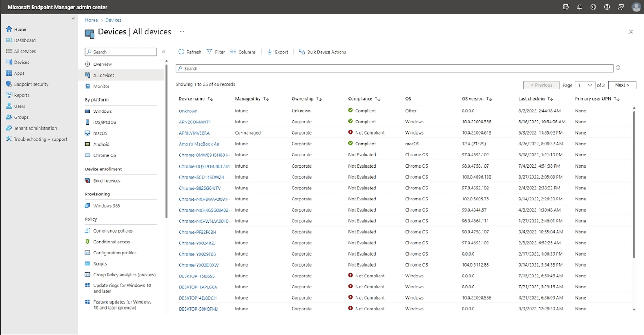The image size is (644, 335).
Task: Open the page number dropdown
Action: (585, 85)
